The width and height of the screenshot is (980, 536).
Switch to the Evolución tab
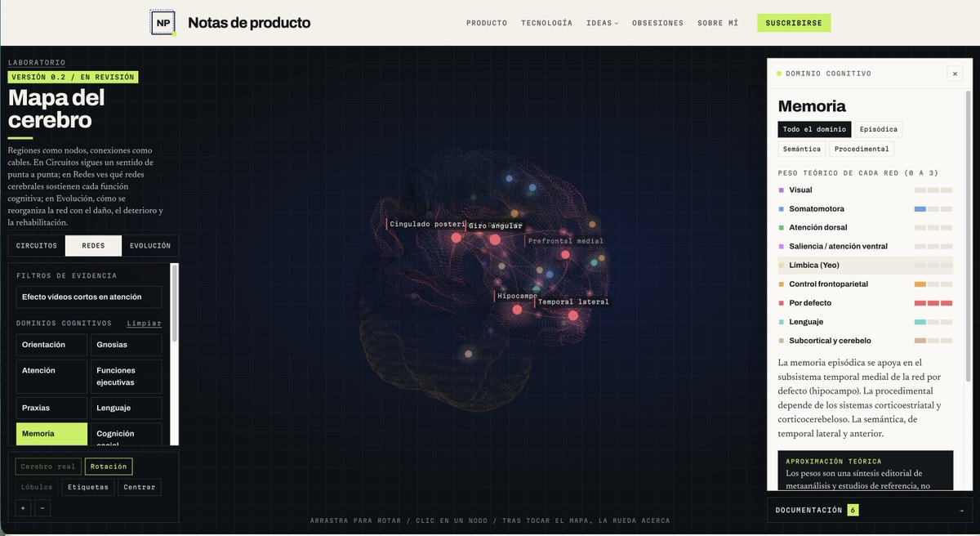pyautogui.click(x=150, y=245)
